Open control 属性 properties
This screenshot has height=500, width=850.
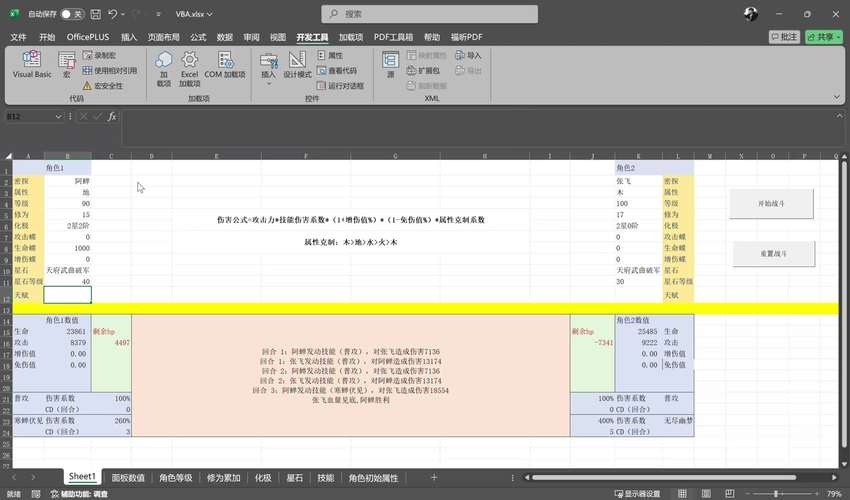[x=330, y=55]
